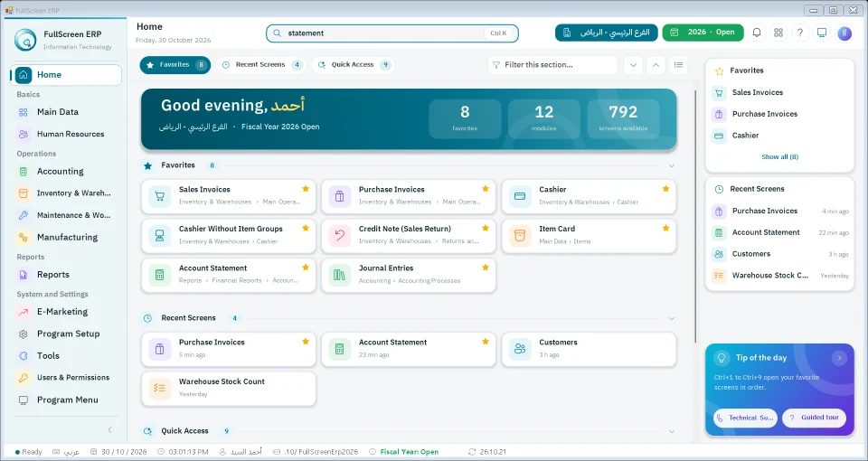Image resolution: width=868 pixels, height=461 pixels.
Task: Collapse the Favorites section chevron
Action: click(672, 165)
